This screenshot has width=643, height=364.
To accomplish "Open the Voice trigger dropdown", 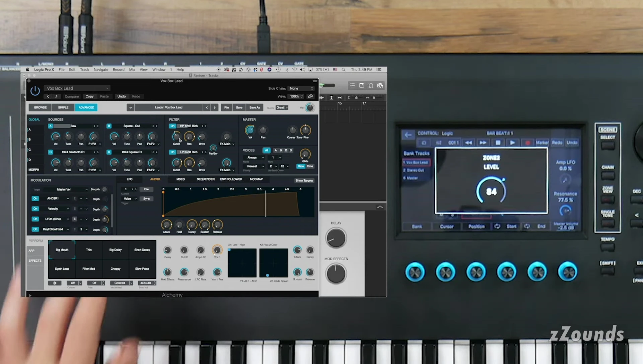I will pos(130,199).
